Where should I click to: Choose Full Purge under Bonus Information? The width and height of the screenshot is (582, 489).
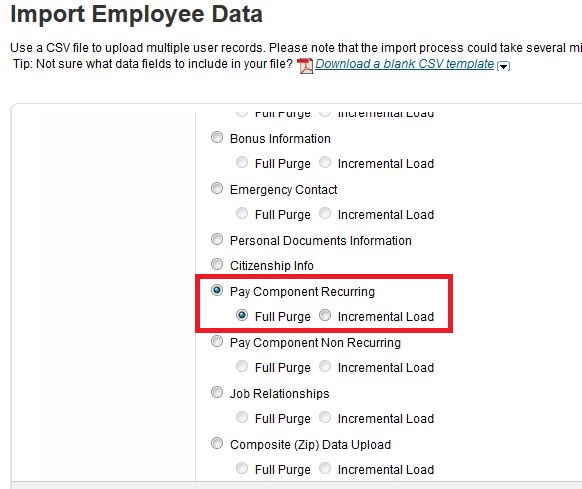tap(242, 162)
